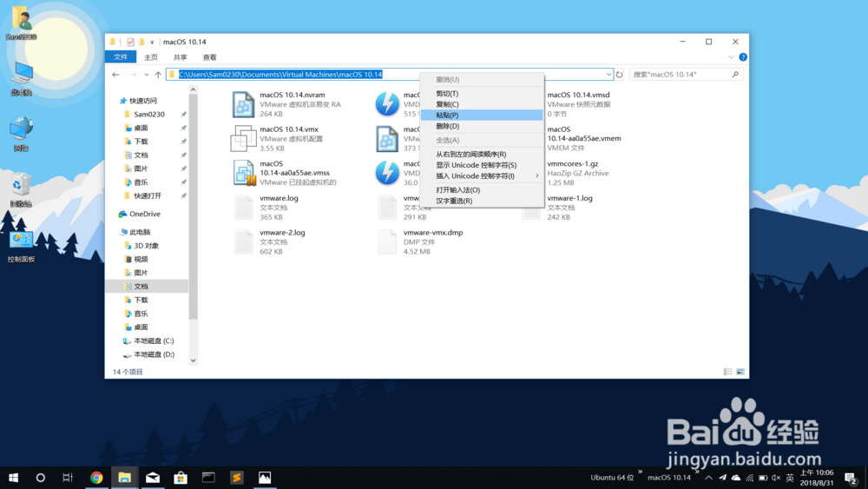Switch to the large icons view in status bar
Viewport: 868px width, 489px height.
[740, 372]
